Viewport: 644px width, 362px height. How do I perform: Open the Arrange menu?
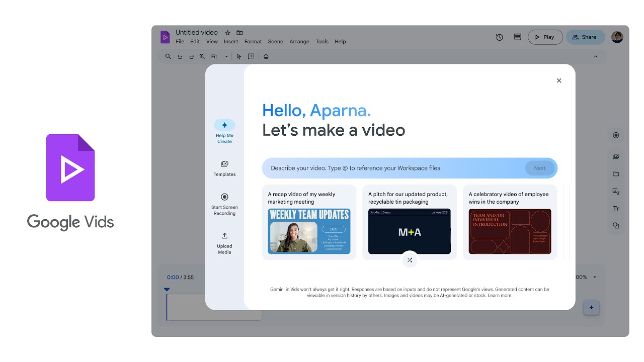point(299,41)
